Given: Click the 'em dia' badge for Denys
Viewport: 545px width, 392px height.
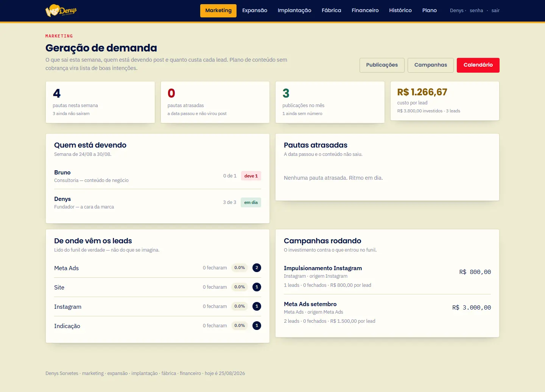Looking at the screenshot, I should [x=251, y=202].
